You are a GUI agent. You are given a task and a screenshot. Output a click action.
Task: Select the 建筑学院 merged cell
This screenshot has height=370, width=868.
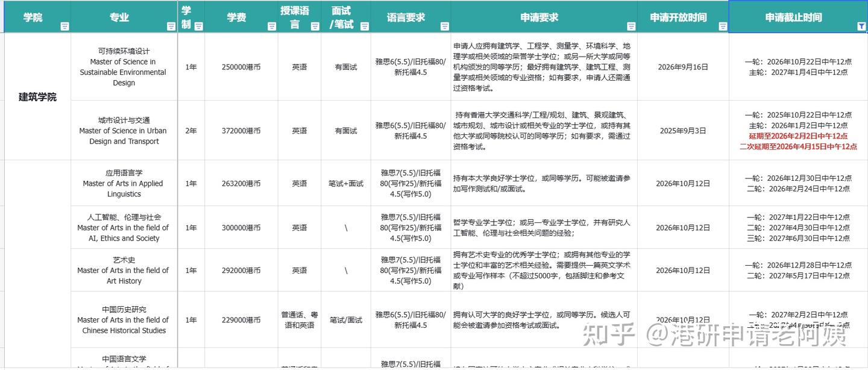37,96
